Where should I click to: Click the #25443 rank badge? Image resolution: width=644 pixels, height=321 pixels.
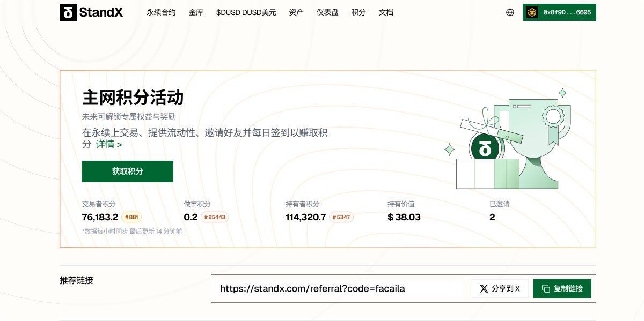click(x=215, y=218)
